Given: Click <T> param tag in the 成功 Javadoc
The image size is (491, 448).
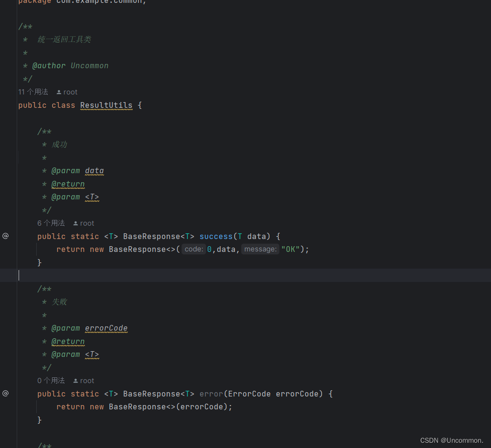Looking at the screenshot, I should 92,197.
